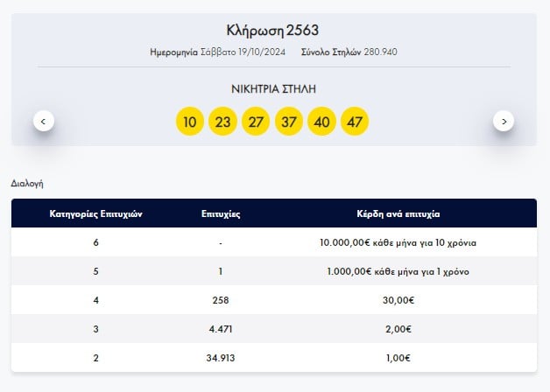
Task: Click winners count 258
Action: (221, 300)
